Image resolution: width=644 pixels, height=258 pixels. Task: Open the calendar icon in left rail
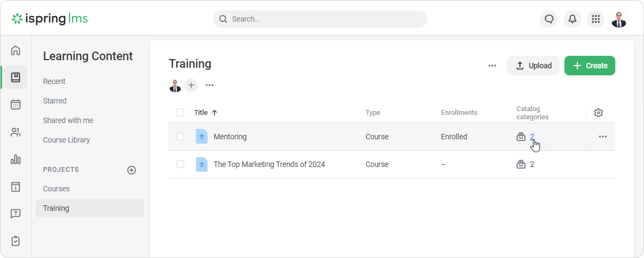[x=15, y=104]
